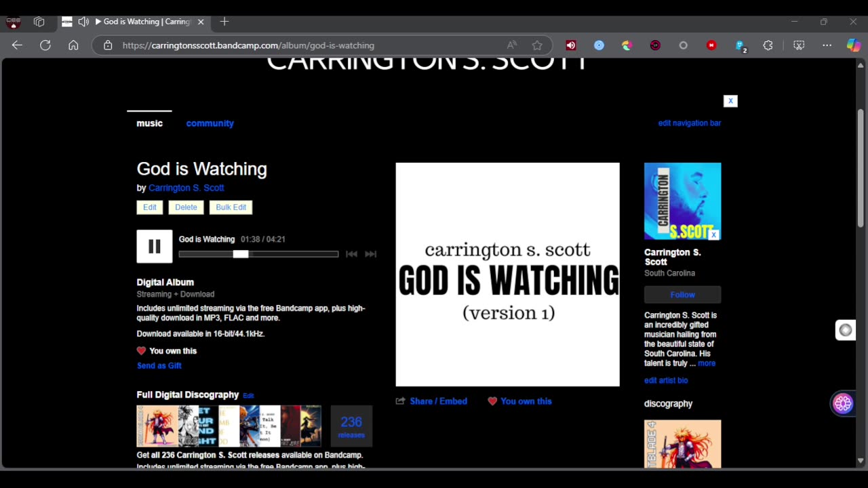868x488 pixels.
Task: Add this page to favorites
Action: click(x=537, y=45)
